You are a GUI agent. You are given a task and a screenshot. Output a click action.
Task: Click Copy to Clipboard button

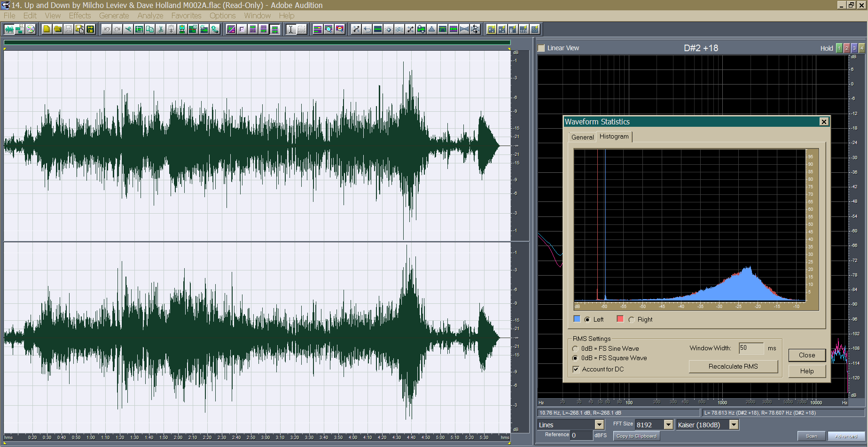click(x=636, y=436)
